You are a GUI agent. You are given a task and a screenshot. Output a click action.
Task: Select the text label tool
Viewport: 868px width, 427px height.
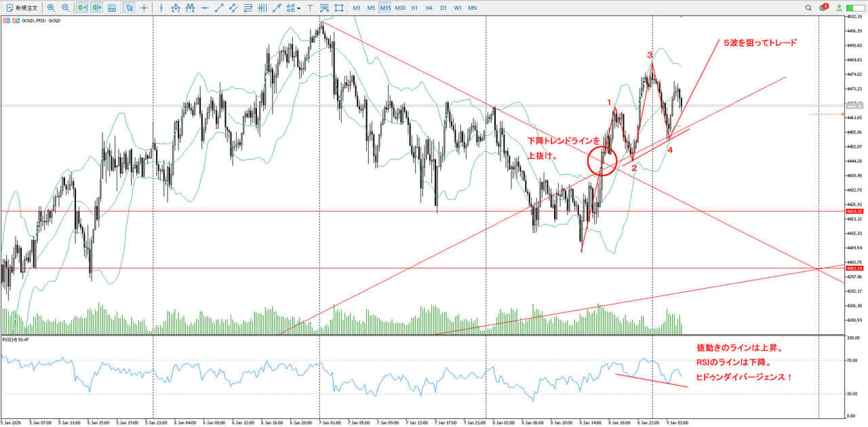(310, 8)
